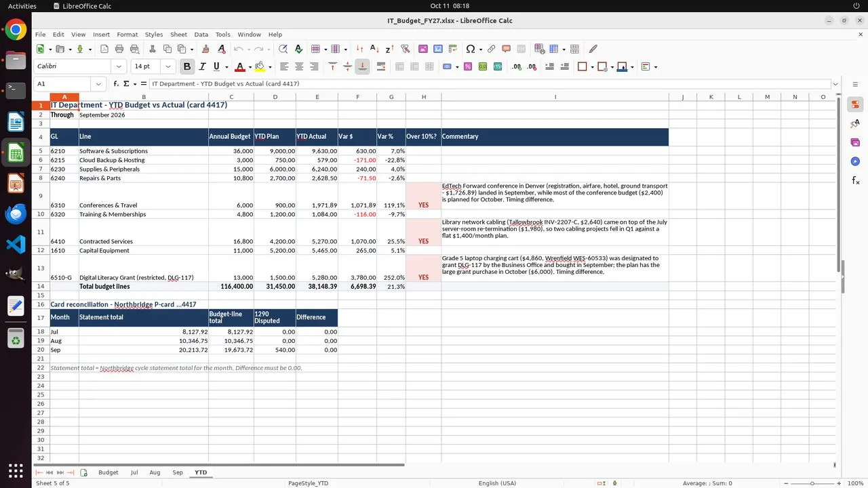
Task: Insert a hyperlink with the link icon
Action: click(x=491, y=49)
